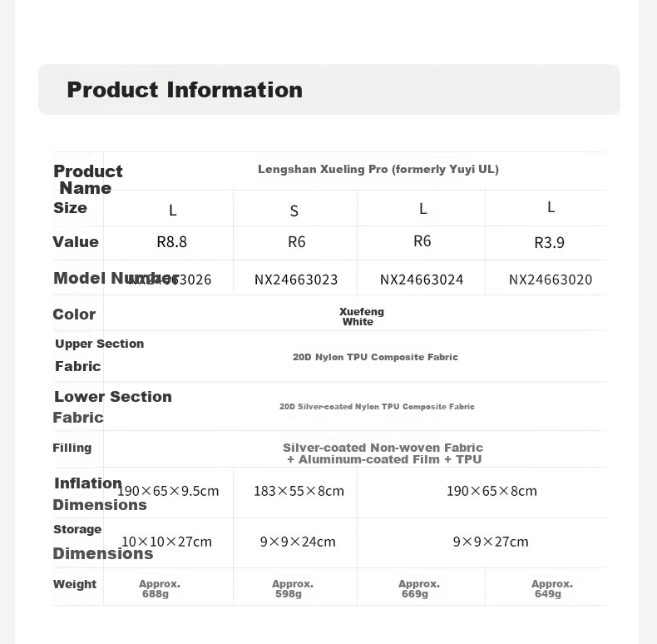Click model number NX24663024
The width and height of the screenshot is (657, 644).
[422, 280]
